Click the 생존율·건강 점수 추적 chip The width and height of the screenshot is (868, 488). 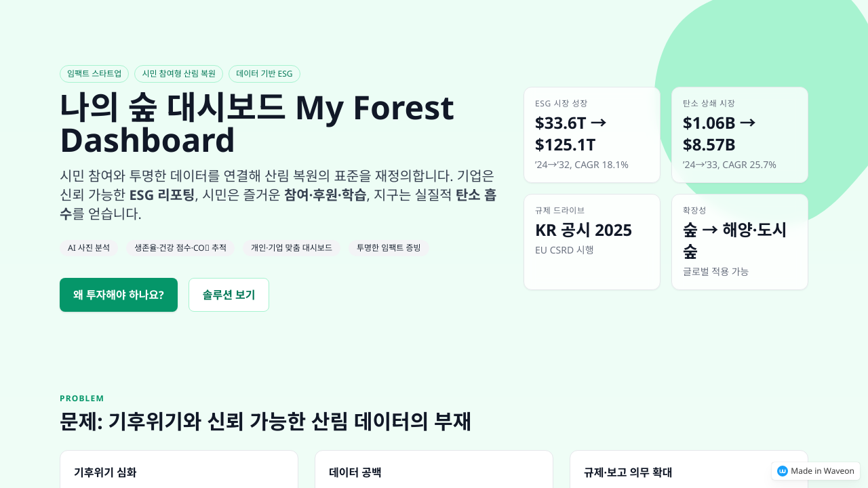pyautogui.click(x=180, y=248)
